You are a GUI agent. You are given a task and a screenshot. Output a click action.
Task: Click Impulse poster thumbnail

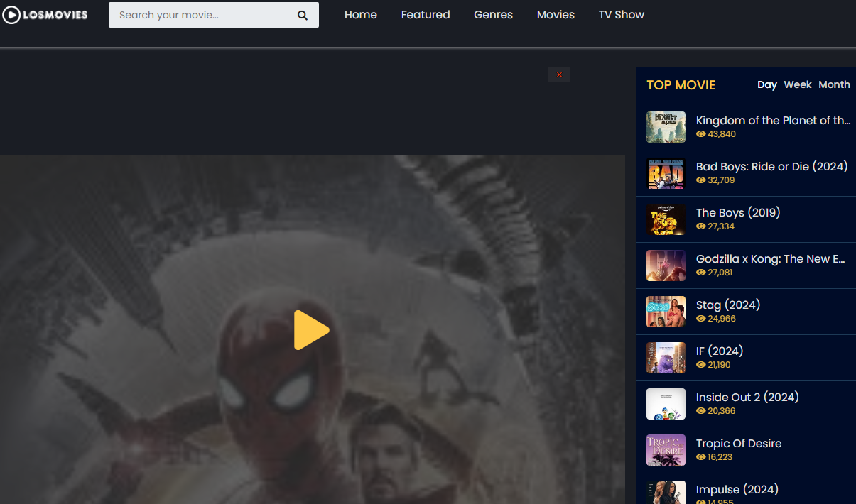click(x=666, y=493)
